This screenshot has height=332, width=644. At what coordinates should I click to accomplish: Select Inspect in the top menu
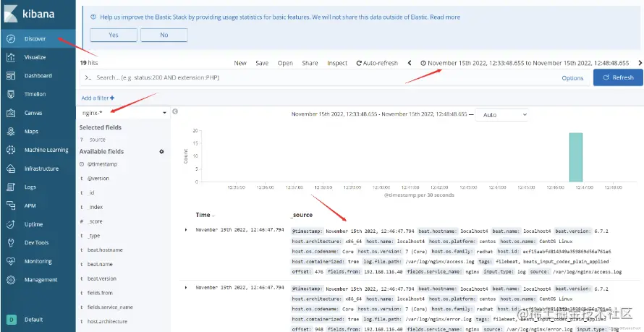[x=337, y=63]
